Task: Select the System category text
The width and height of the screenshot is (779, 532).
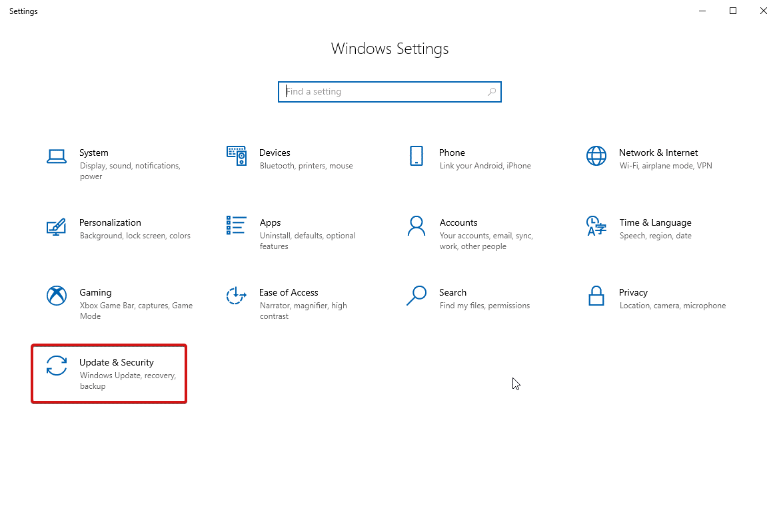Action: pyautogui.click(x=93, y=152)
